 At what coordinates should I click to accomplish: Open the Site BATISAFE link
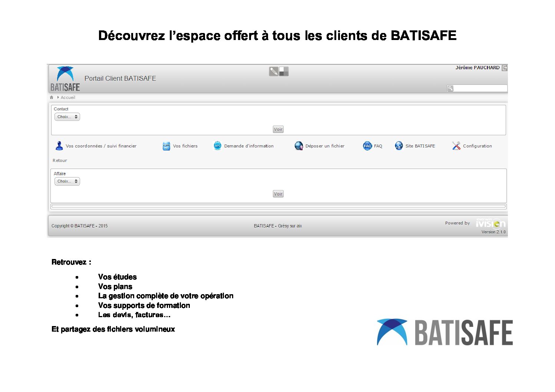click(420, 146)
